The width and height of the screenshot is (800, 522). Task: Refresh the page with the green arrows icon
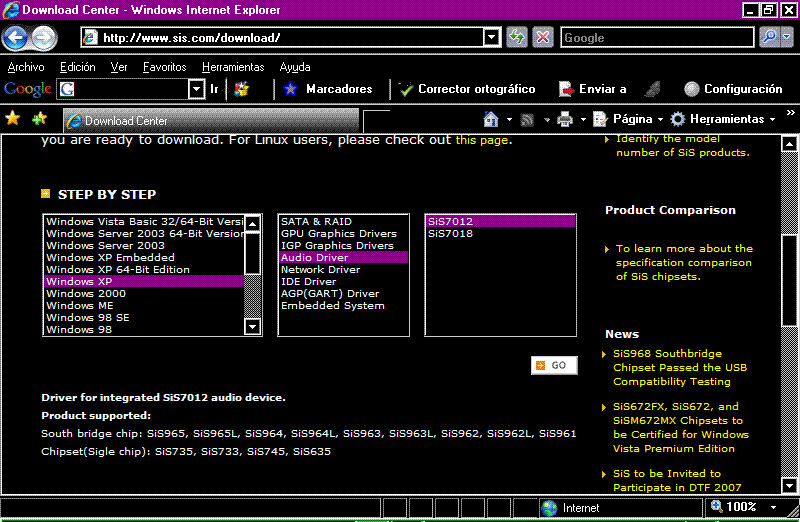point(517,37)
